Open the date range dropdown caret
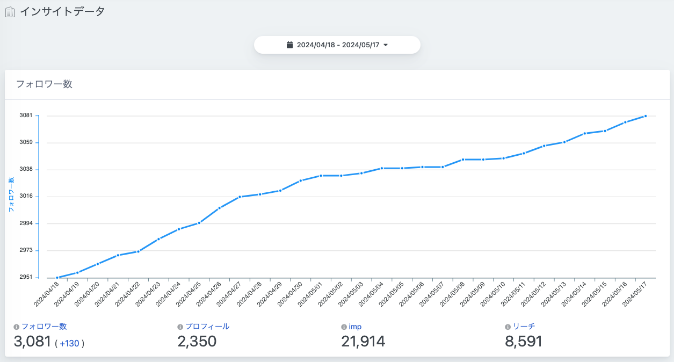Viewport: 674px width, 362px height. coord(386,45)
